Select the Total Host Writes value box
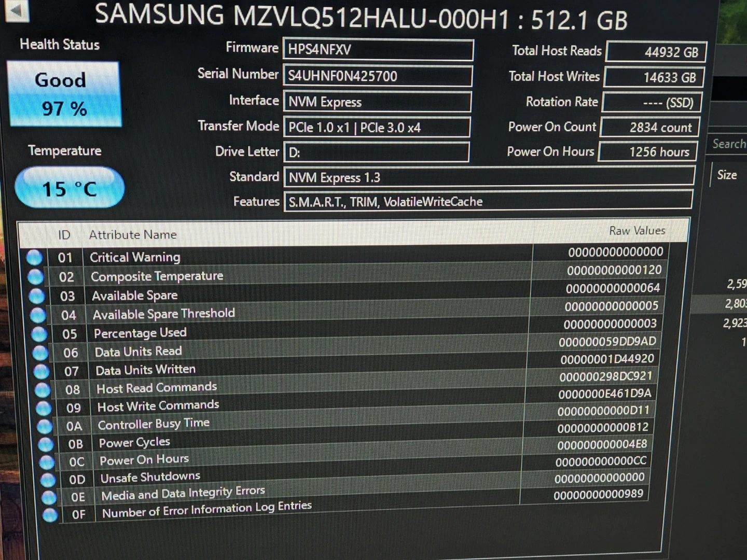The image size is (747, 560). (x=654, y=77)
